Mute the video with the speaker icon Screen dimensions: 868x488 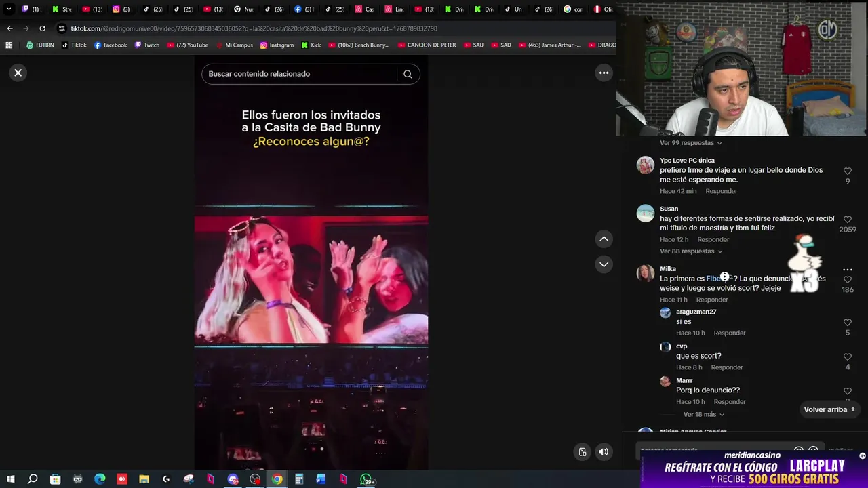604,452
